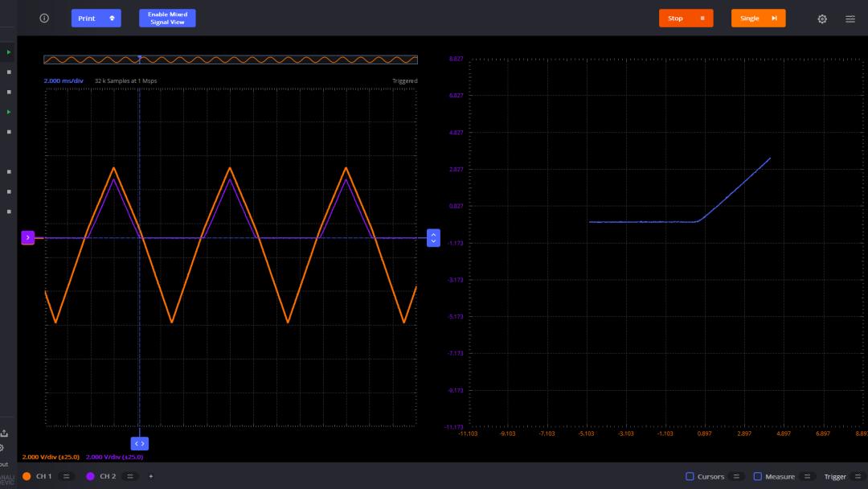
Task: Click the purple CH 2 offset handle
Action: (27, 237)
